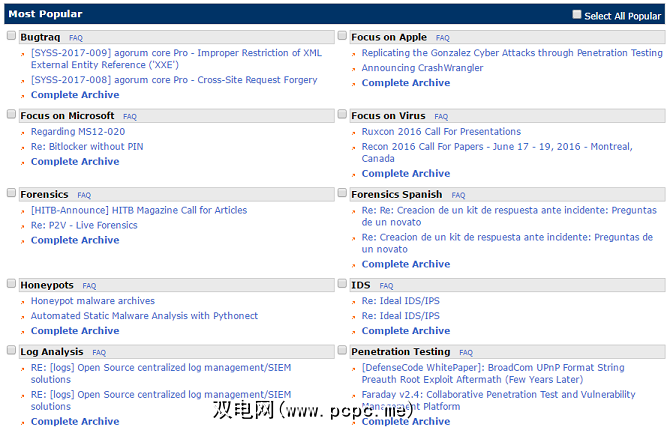Open Honeypots Complete Archive
670x433 pixels.
(75, 331)
